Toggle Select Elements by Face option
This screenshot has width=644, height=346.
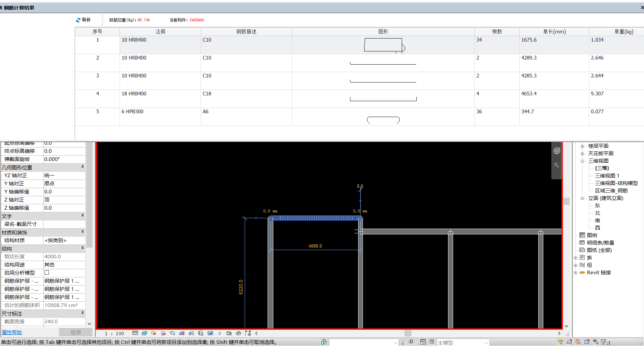[x=587, y=342]
